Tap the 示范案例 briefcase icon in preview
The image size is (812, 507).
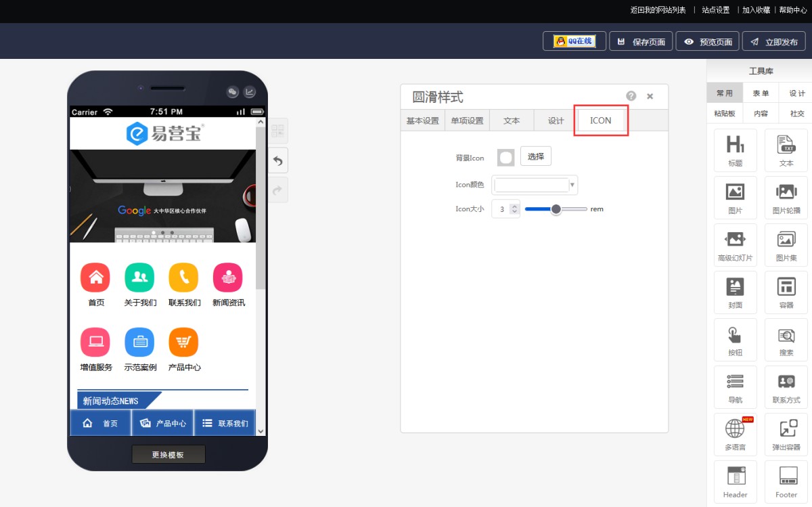(139, 342)
